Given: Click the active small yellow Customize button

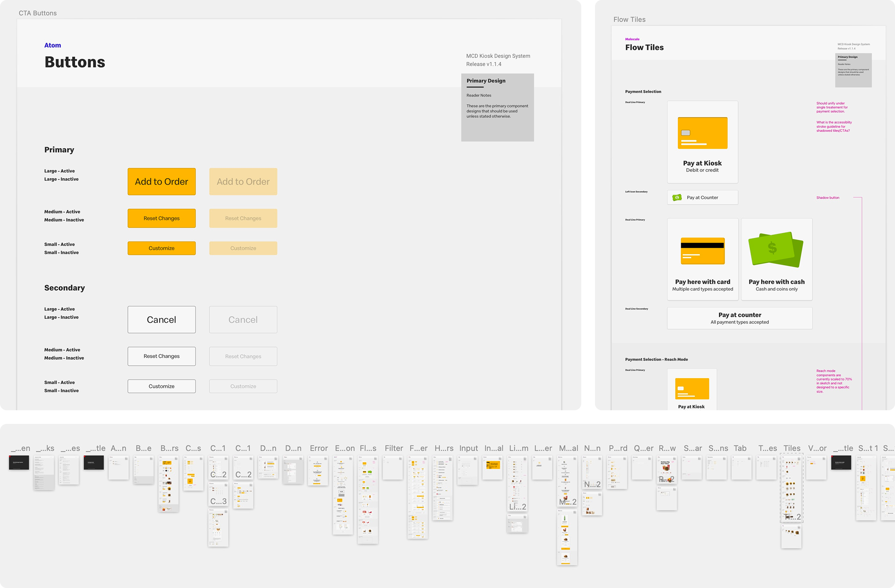Looking at the screenshot, I should click(x=162, y=248).
